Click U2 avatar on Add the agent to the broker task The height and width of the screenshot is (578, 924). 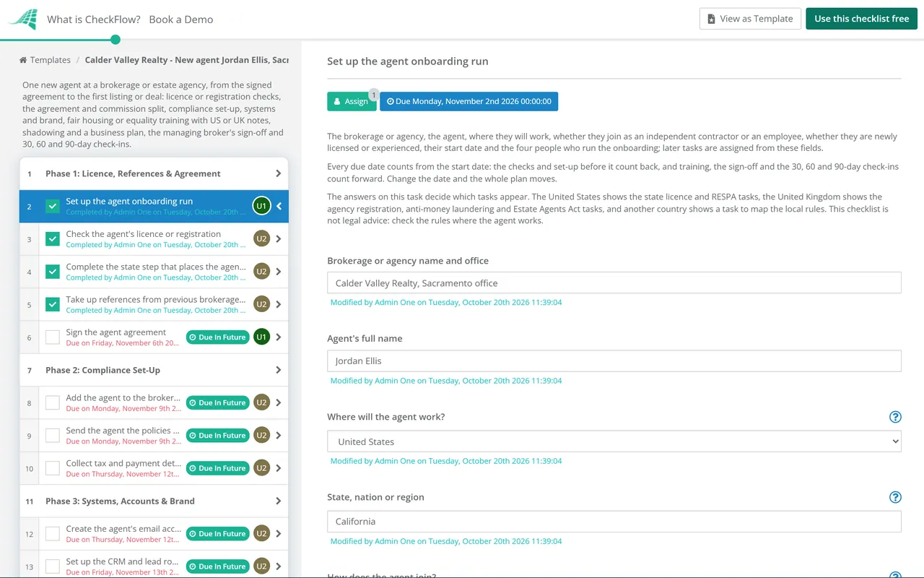coord(261,402)
